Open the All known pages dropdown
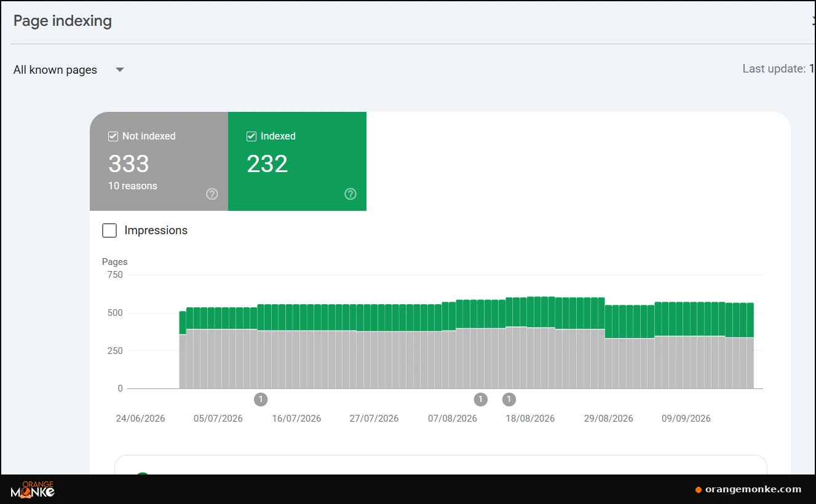816x504 pixels. click(x=69, y=69)
